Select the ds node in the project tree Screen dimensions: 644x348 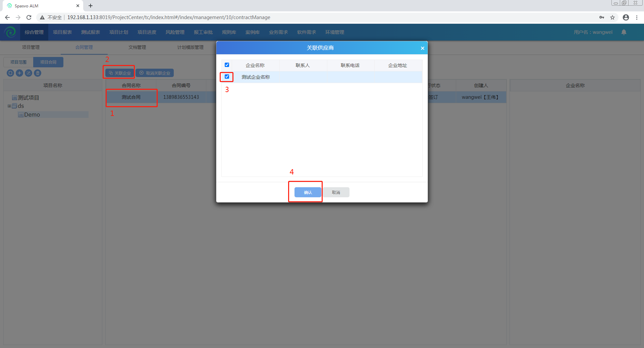[x=21, y=106]
